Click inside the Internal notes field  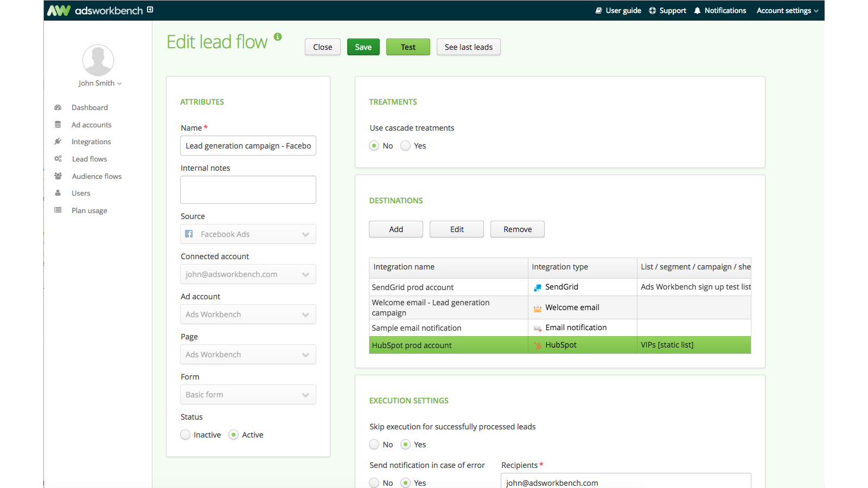coord(248,190)
